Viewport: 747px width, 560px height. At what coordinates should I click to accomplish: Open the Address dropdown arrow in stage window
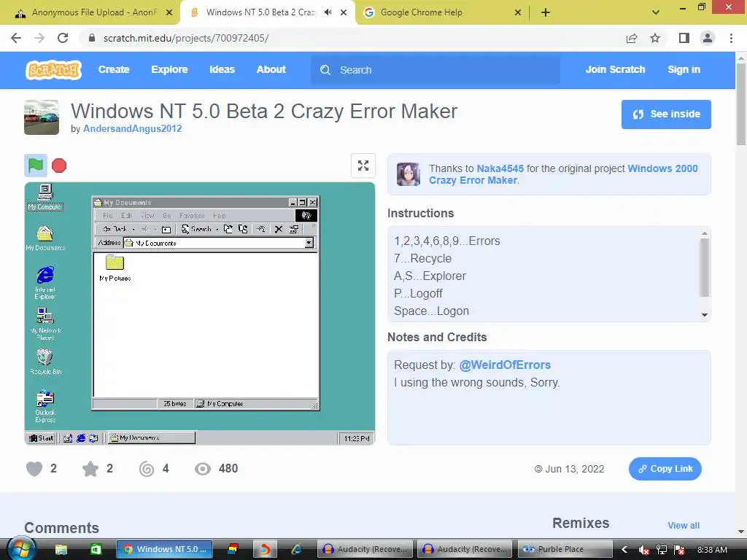(309, 243)
